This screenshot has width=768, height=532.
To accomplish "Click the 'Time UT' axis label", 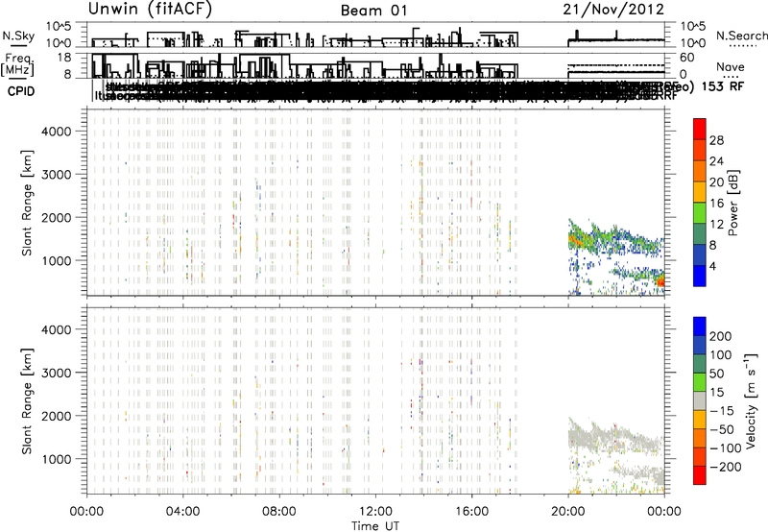I will click(375, 526).
